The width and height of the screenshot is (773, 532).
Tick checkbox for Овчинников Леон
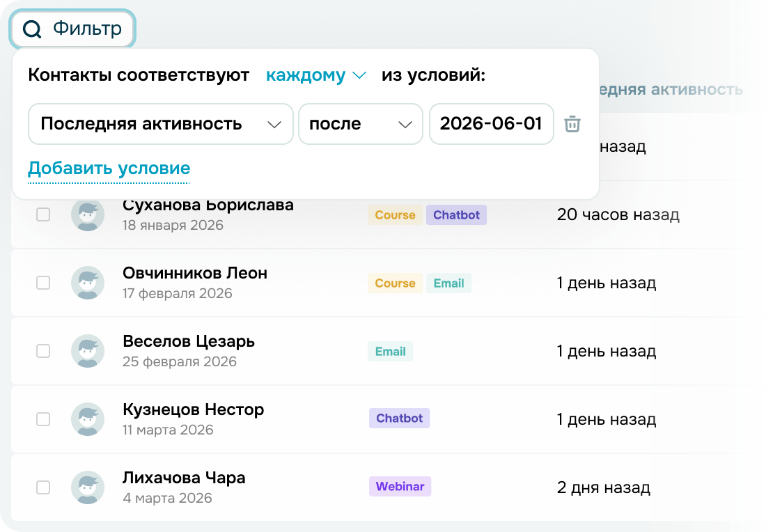[x=43, y=283]
